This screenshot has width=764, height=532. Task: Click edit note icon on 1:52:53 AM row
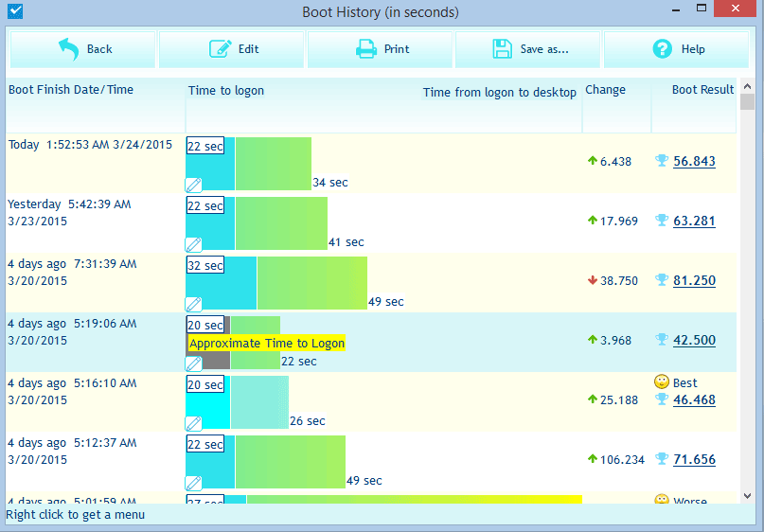[x=193, y=185]
